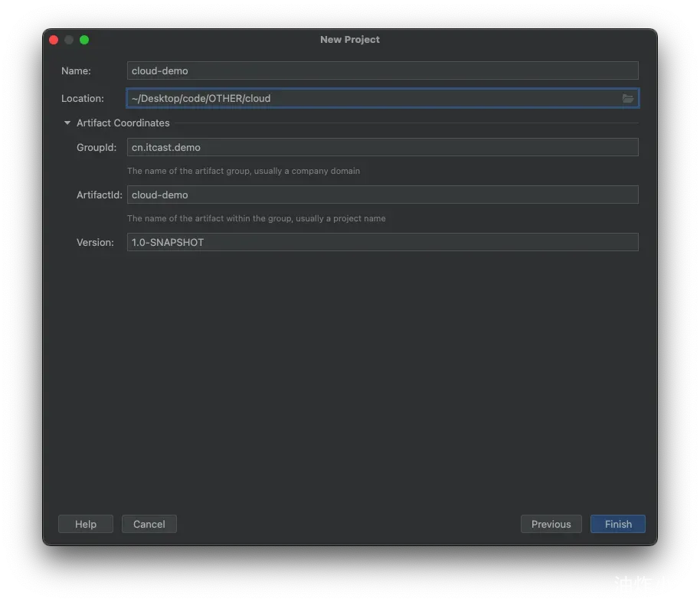Go back with the Previous button
The height and width of the screenshot is (602, 700).
551,524
